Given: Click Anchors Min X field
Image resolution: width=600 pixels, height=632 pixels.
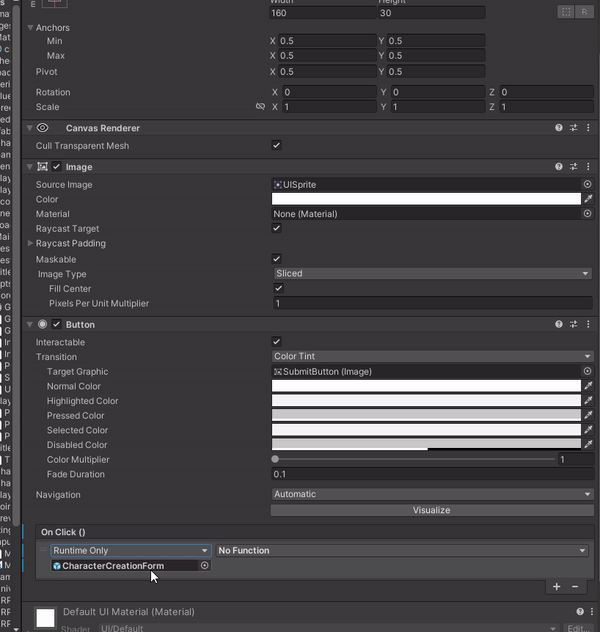Looking at the screenshot, I should coord(327,41).
